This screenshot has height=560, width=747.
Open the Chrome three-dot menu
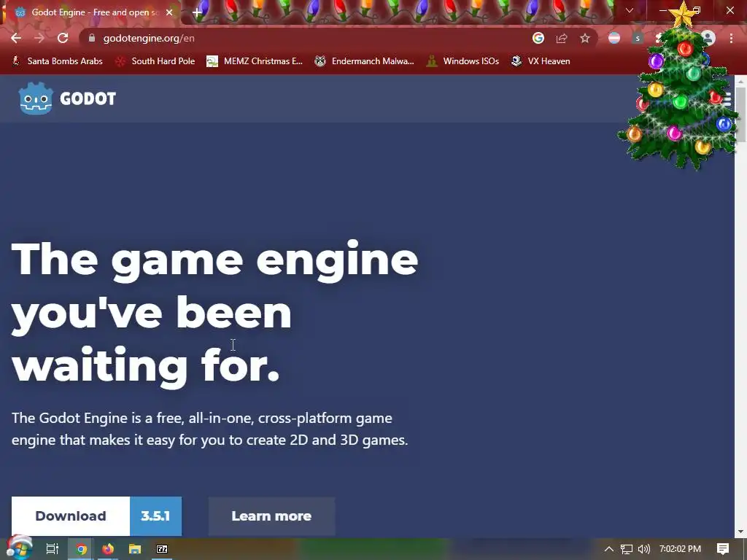point(731,38)
